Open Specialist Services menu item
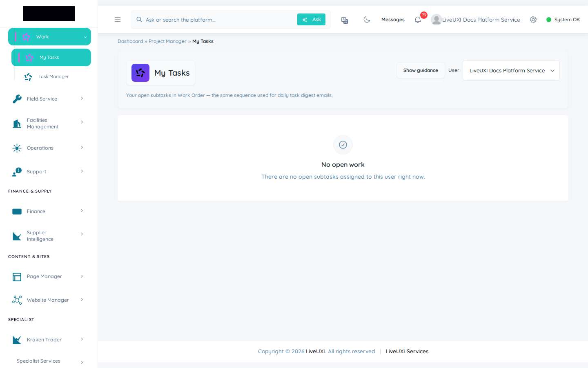 (38, 361)
